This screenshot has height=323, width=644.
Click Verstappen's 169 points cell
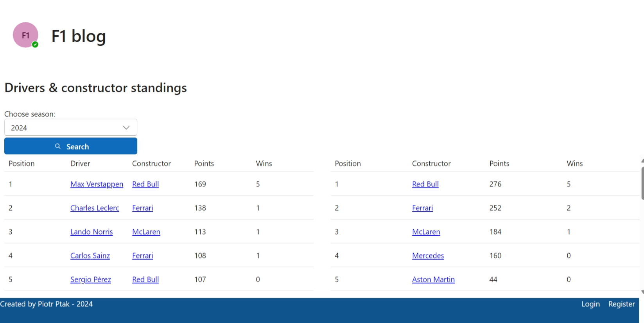(200, 184)
